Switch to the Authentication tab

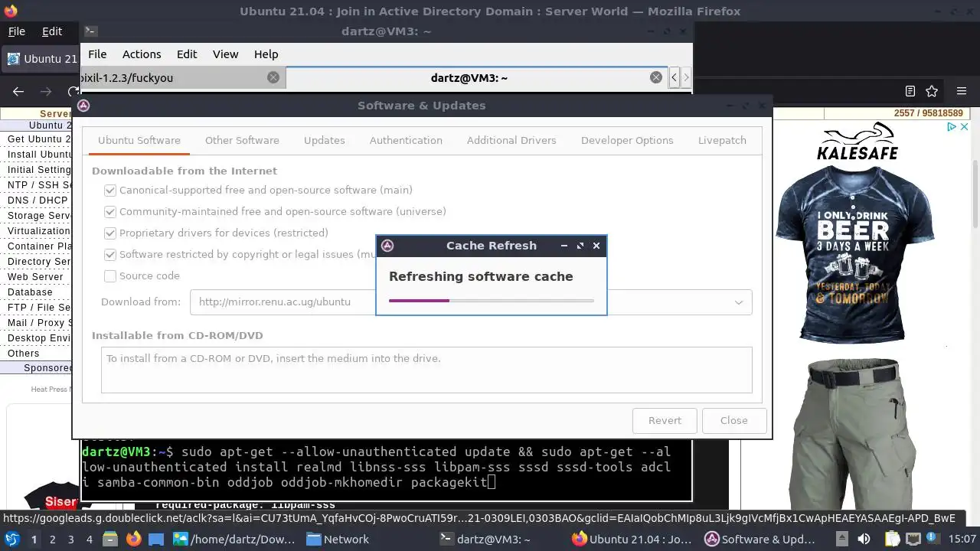click(406, 140)
